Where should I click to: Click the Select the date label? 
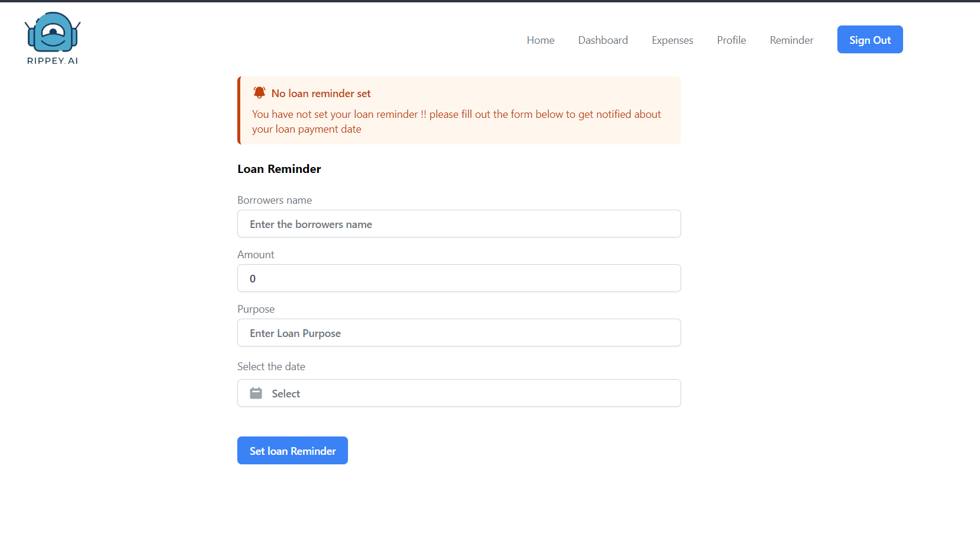[271, 366]
